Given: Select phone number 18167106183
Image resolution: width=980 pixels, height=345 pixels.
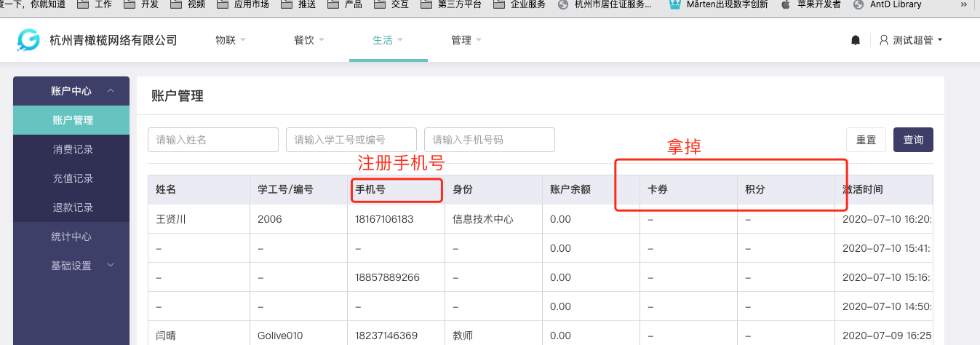Looking at the screenshot, I should (384, 219).
